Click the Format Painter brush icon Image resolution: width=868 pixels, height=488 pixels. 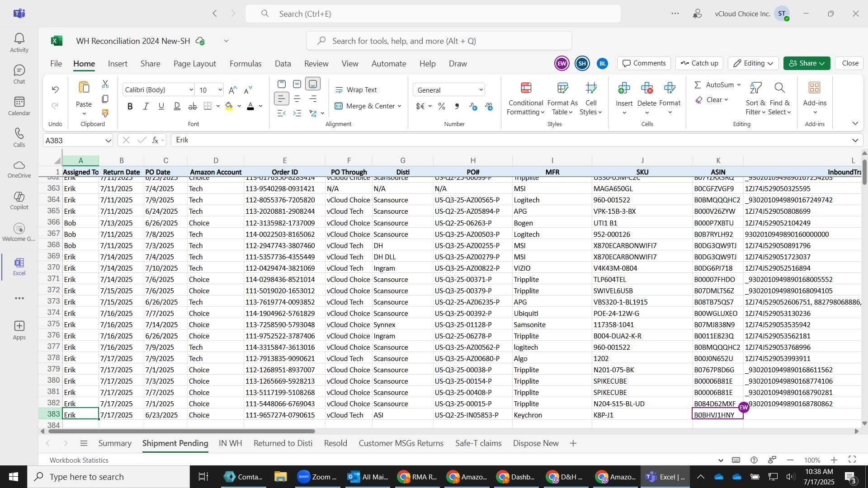(105, 113)
